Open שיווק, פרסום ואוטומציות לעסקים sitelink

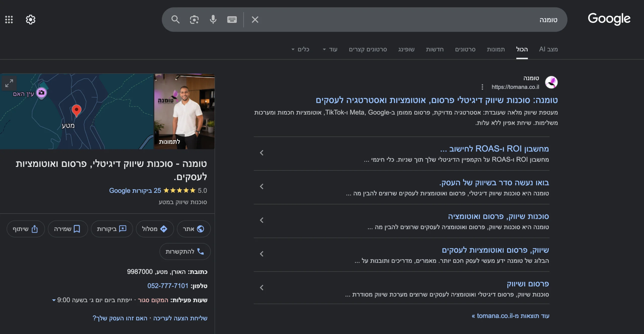coord(495,250)
